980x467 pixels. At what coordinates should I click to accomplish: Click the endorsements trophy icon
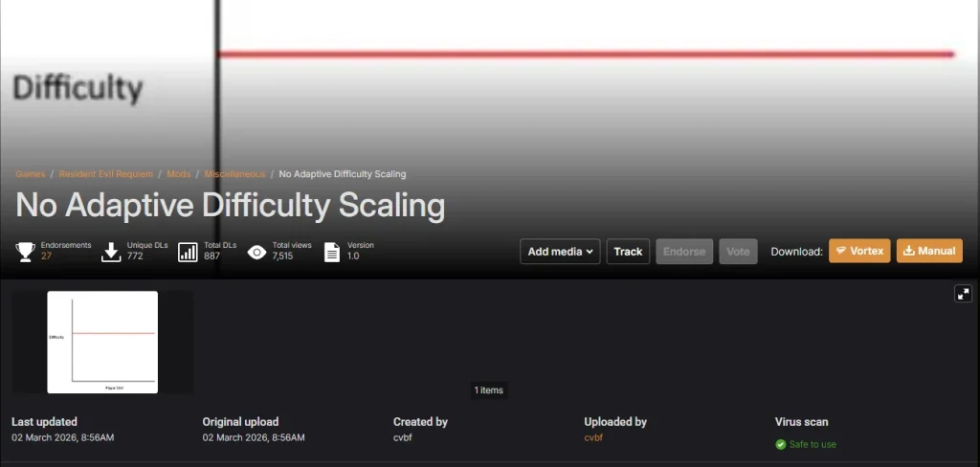(x=26, y=252)
